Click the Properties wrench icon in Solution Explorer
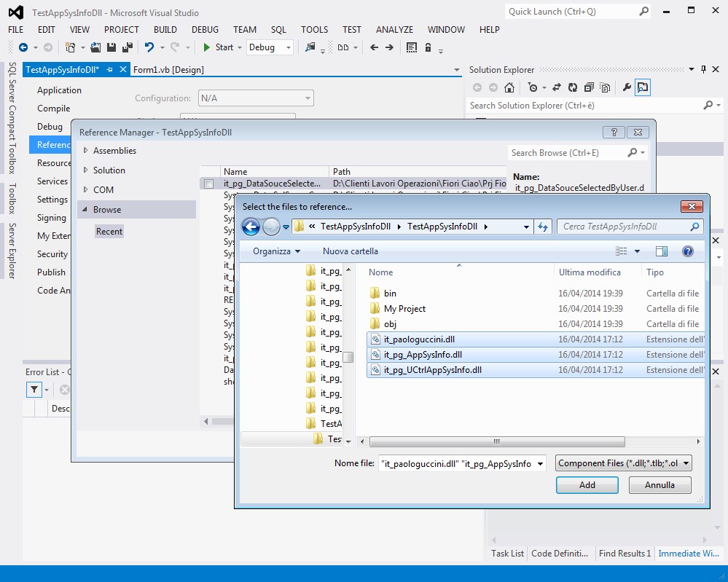Viewport: 728px width, 582px height. 627,87
